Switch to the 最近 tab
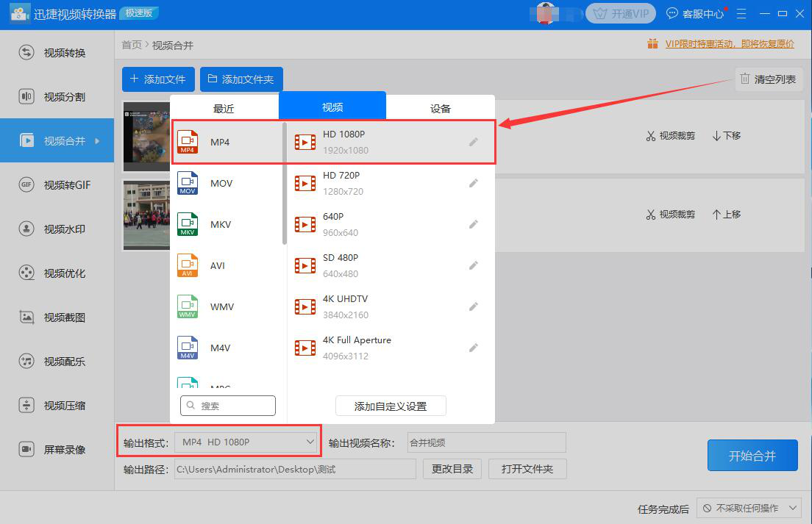Screen dimensions: 812x524 (x=224, y=108)
